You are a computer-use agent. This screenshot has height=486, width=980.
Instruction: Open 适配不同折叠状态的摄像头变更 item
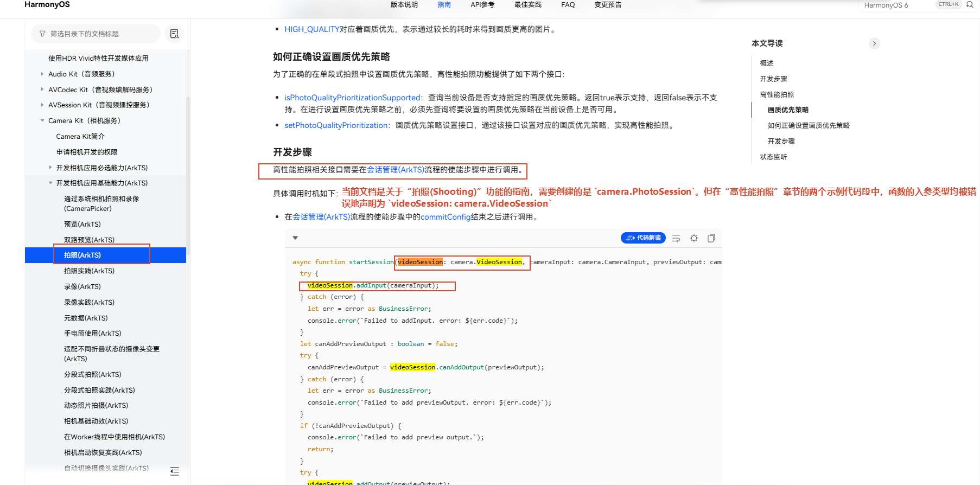112,354
